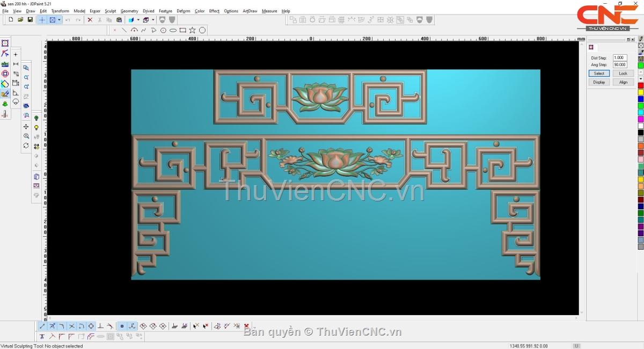644x349 pixels.
Task: Open the Sculpt menu
Action: pos(110,11)
